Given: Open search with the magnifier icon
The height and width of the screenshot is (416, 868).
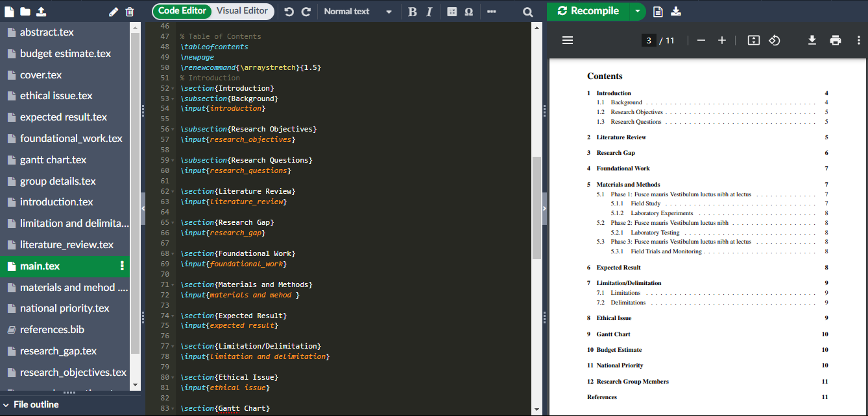Looking at the screenshot, I should (x=527, y=11).
